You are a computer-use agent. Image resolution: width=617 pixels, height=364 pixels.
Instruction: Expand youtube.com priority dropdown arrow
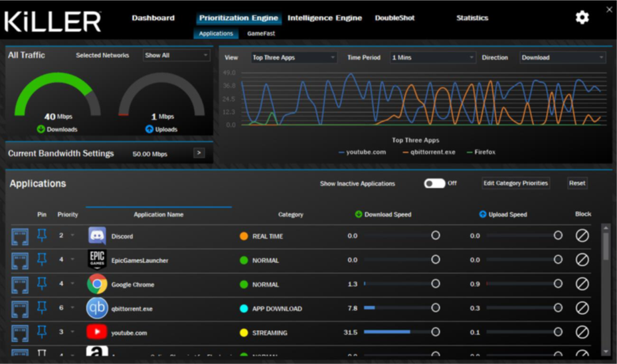click(72, 331)
